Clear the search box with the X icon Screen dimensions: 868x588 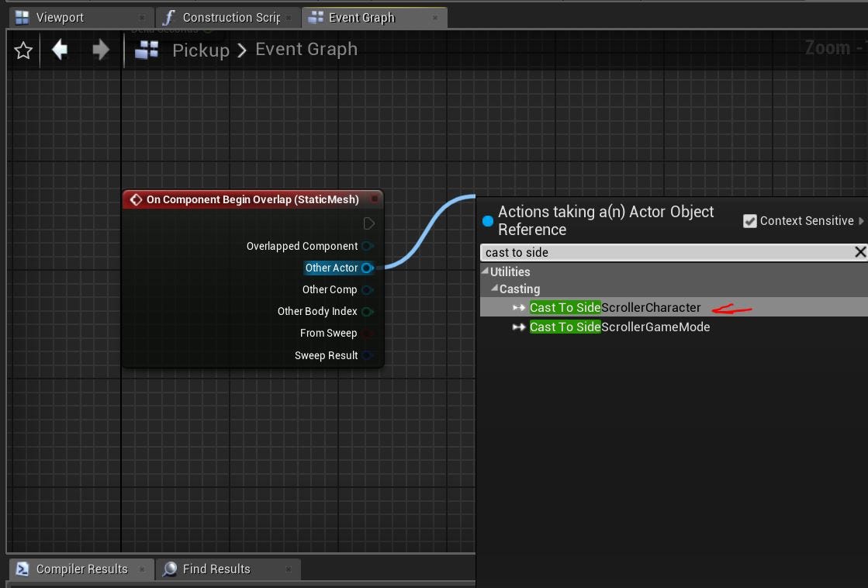pos(859,251)
